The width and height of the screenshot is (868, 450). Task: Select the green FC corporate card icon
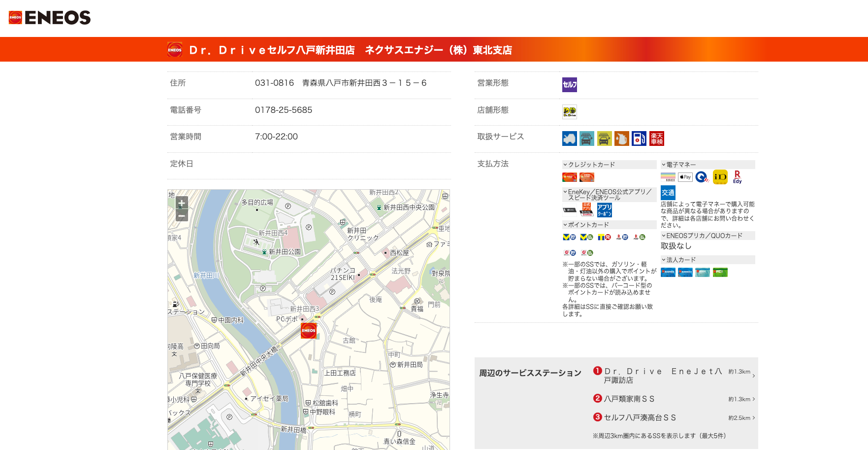pyautogui.click(x=720, y=272)
